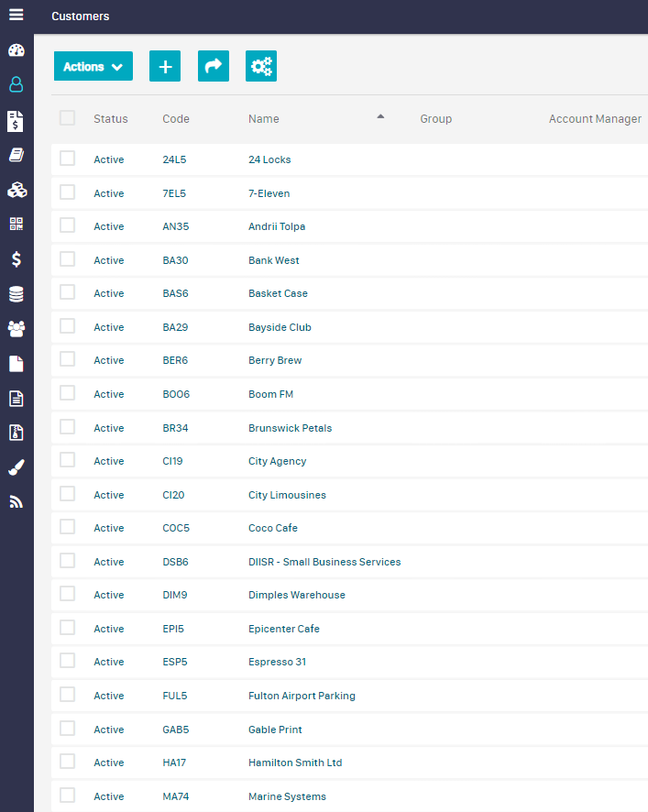Expand the Actions dropdown
This screenshot has width=648, height=812.
point(93,66)
